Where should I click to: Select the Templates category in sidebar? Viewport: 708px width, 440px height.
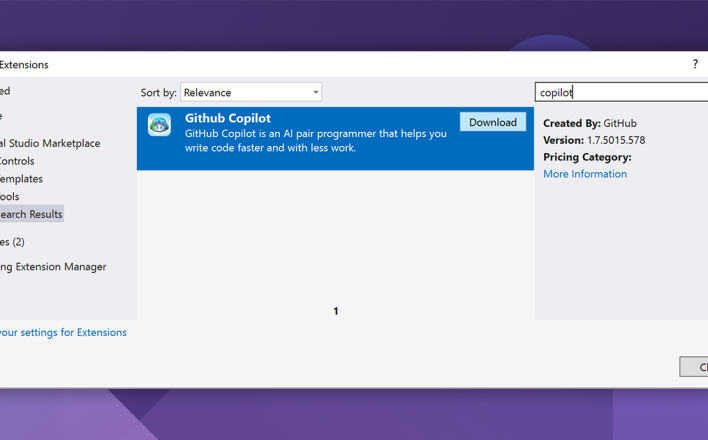tap(21, 179)
